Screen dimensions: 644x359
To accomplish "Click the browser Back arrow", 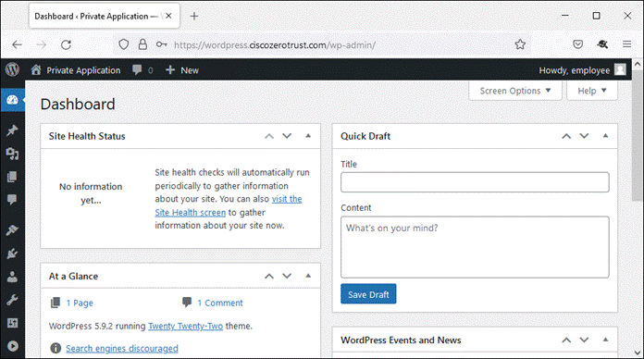I will coord(17,44).
